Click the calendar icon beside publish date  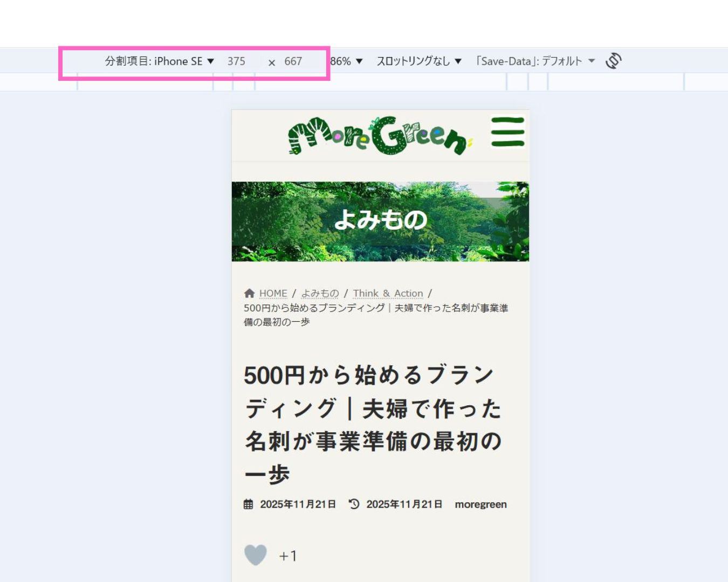click(x=248, y=504)
